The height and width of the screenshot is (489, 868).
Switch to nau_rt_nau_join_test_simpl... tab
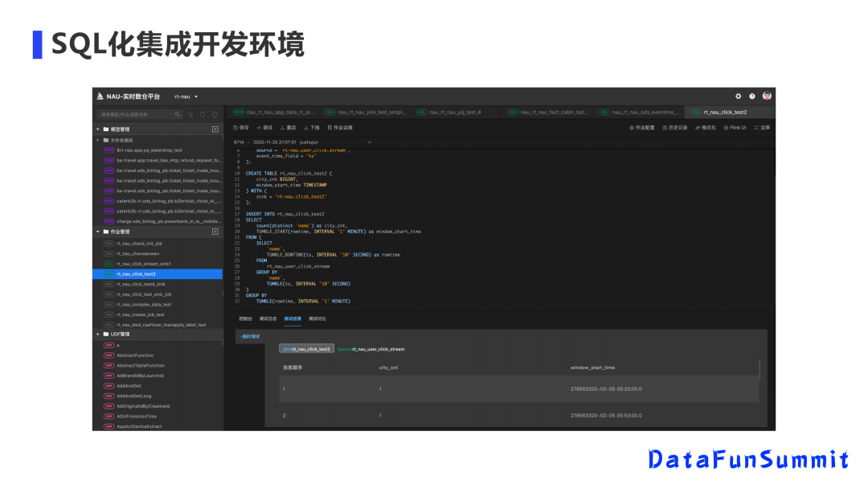[366, 112]
